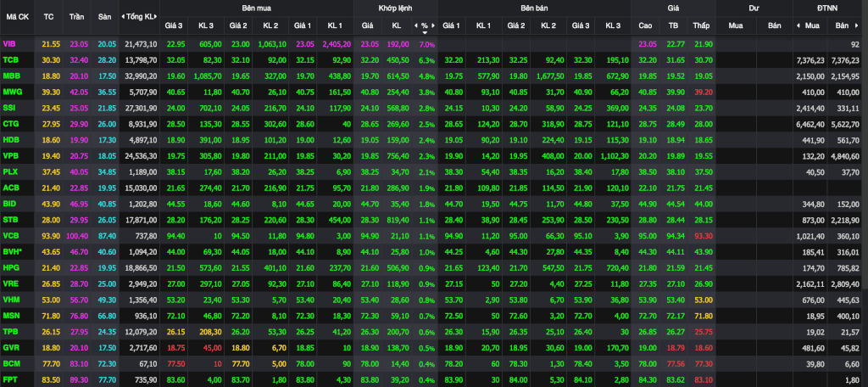The image size is (868, 387).
Task: Select the Dư header group
Action: (x=754, y=8)
